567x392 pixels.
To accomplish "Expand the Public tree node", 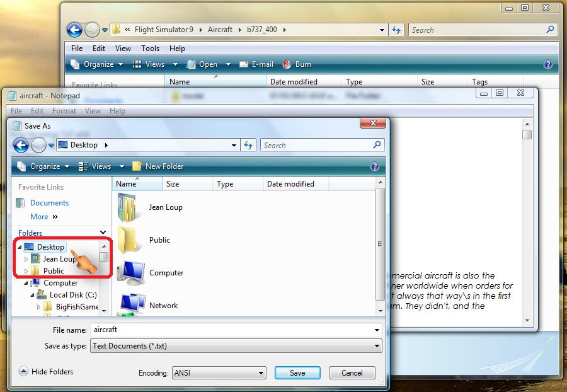I will 26,271.
